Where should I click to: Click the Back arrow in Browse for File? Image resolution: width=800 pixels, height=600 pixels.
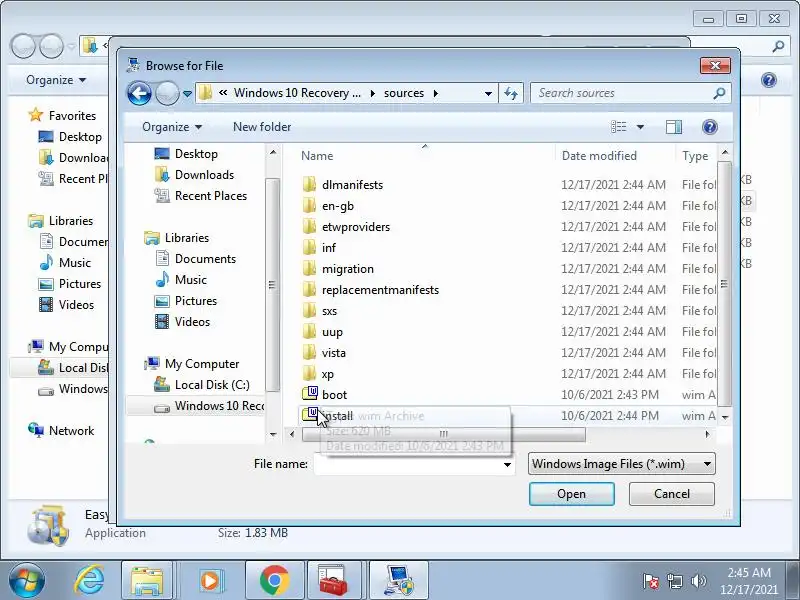point(139,93)
